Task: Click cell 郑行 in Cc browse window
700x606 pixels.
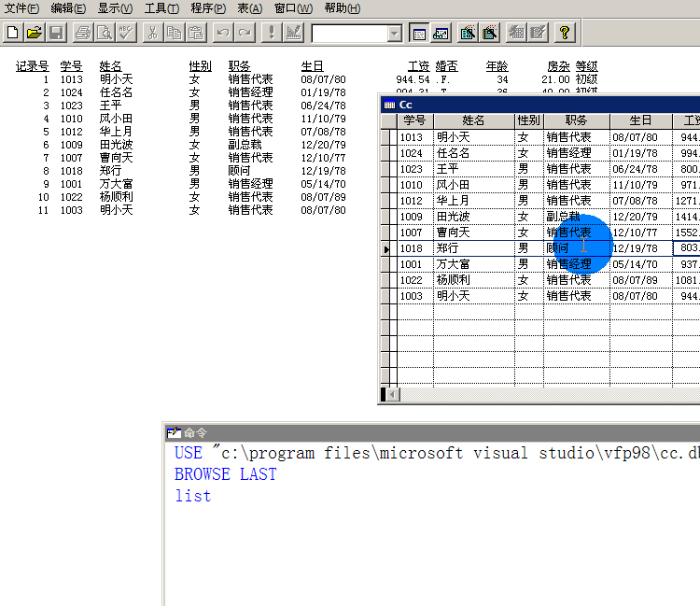Action: (x=473, y=248)
